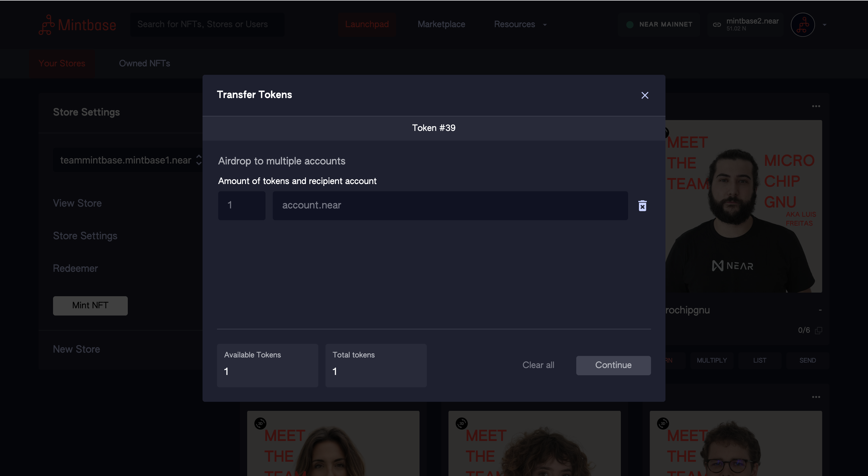The image size is (868, 476).
Task: Click SEND on the Microchipgnu card
Action: [807, 360]
